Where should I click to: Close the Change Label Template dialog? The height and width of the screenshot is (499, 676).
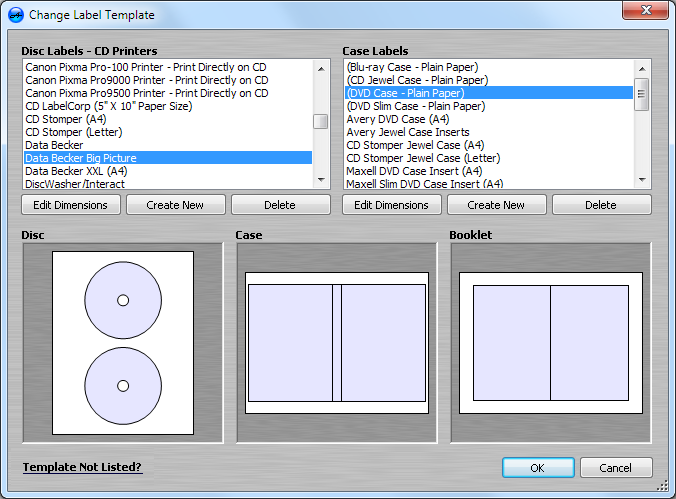[x=645, y=10]
